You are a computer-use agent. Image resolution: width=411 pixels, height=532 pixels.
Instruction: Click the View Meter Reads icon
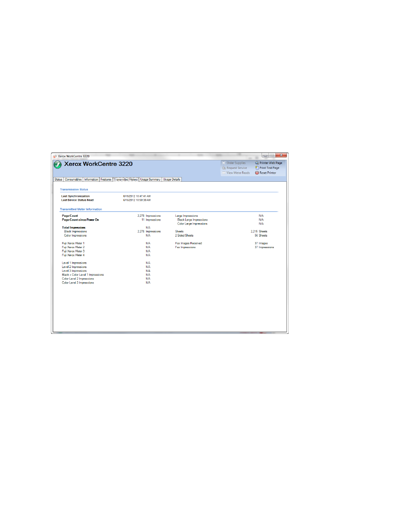coord(224,173)
